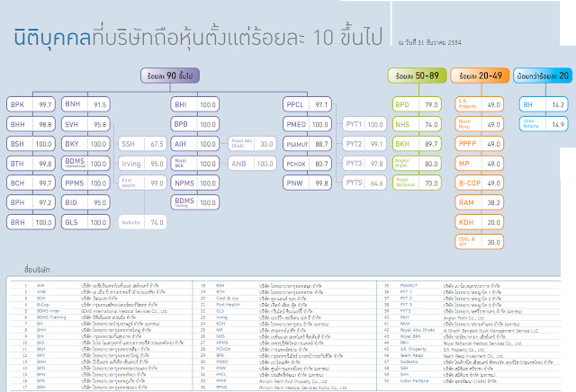Click the Angkor Pisith 80.0 box
Viewport: 576px width, 392px height.
[417, 164]
